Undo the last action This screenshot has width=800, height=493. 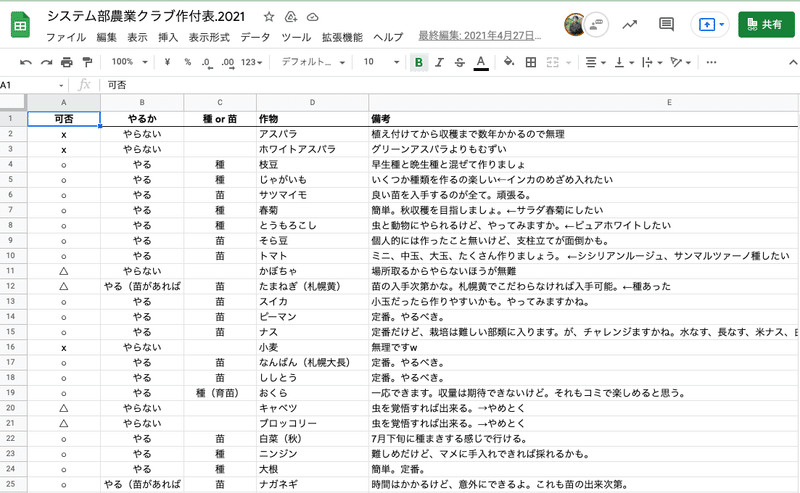26,62
